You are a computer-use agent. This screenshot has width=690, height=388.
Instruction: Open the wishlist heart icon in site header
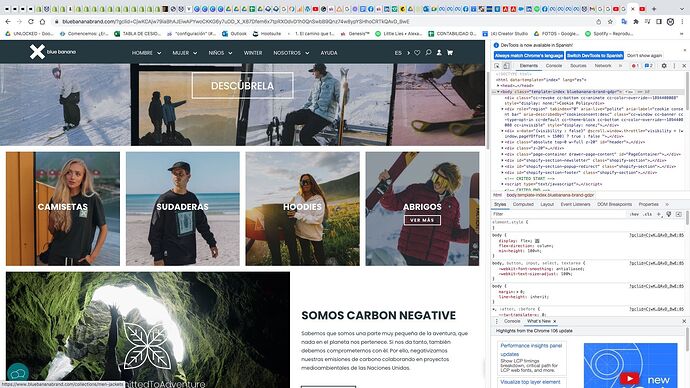pos(417,52)
